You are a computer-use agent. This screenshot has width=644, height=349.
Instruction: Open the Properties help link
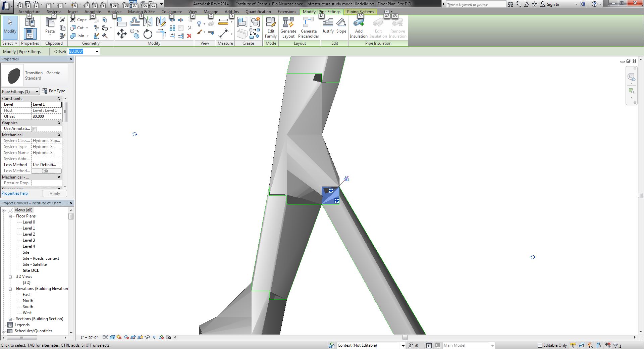pos(15,193)
